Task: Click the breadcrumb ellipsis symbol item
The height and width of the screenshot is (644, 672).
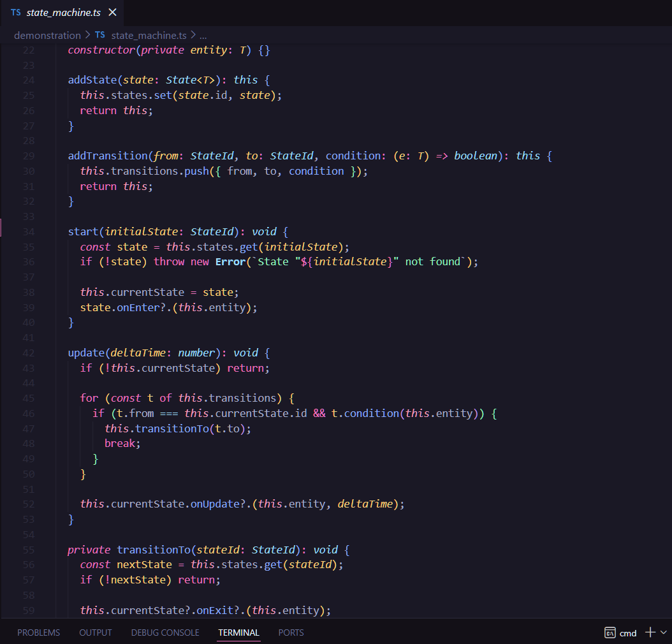Action: 203,36
